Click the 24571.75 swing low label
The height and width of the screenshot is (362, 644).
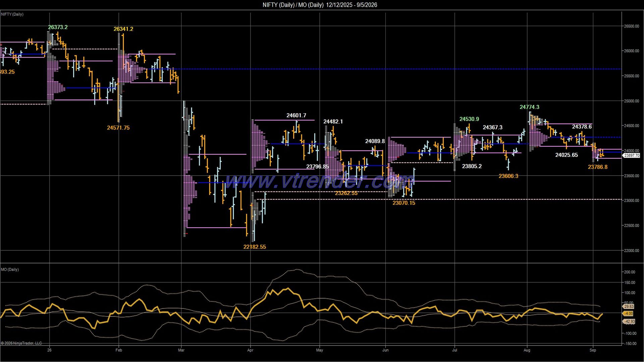point(118,128)
